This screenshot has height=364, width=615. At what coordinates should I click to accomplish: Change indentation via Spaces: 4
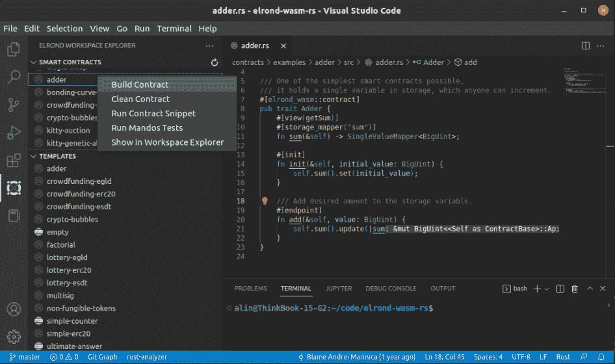coord(488,357)
